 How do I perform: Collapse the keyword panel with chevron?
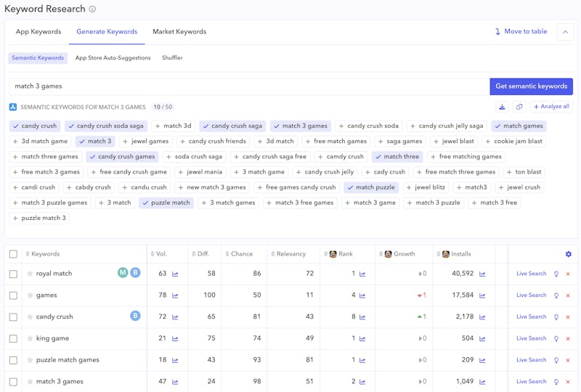pyautogui.click(x=565, y=32)
